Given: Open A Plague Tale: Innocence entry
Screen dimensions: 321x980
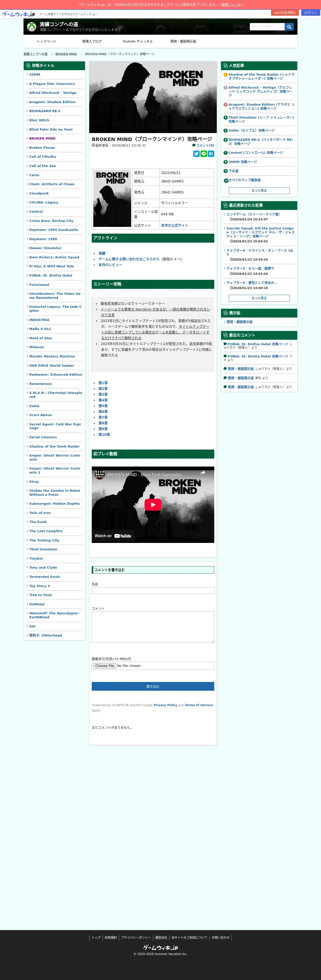Looking at the screenshot, I should click(52, 84).
